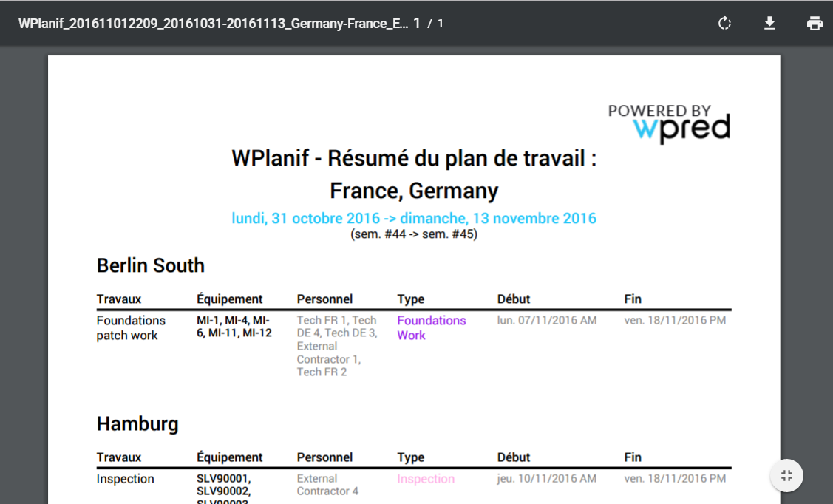Click the start date lun. 07/11/2016 AM
The height and width of the screenshot is (504, 833).
click(547, 320)
